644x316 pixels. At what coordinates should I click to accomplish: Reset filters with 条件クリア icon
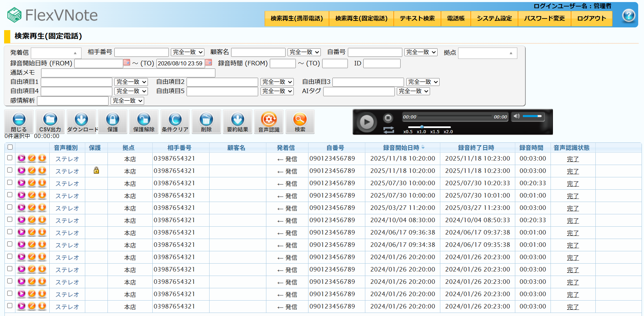(175, 122)
